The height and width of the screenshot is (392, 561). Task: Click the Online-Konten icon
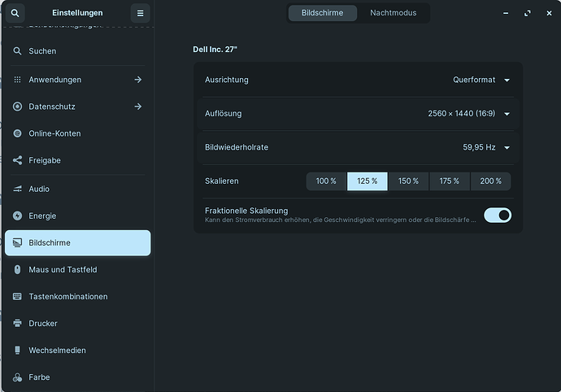tap(17, 133)
